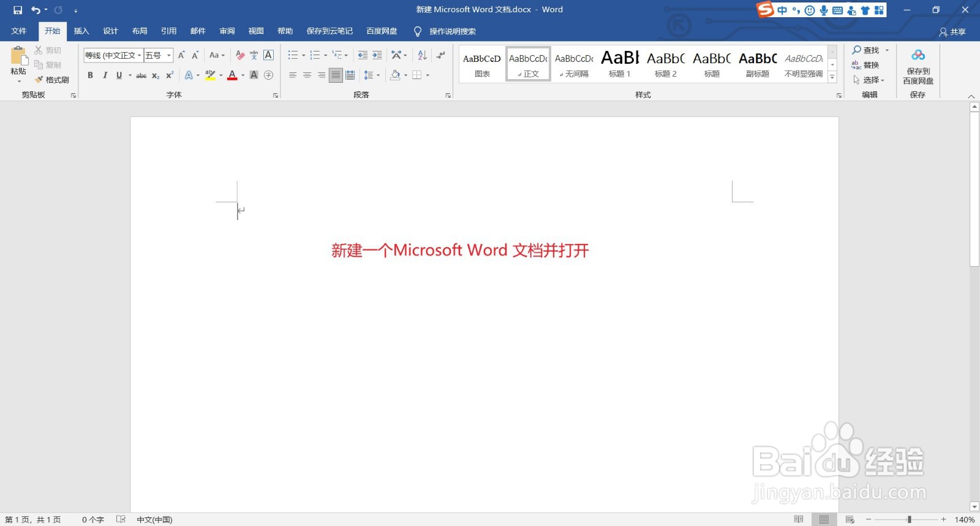Apply the 标题 1 heading style
The height and width of the screenshot is (526, 980).
click(x=620, y=63)
